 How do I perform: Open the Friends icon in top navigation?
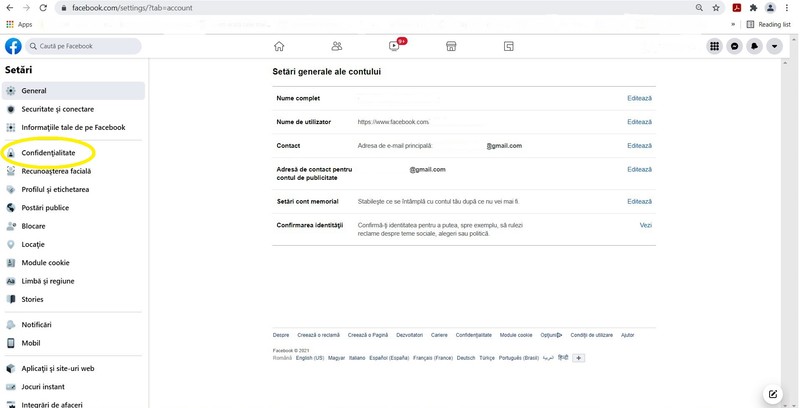pos(337,46)
